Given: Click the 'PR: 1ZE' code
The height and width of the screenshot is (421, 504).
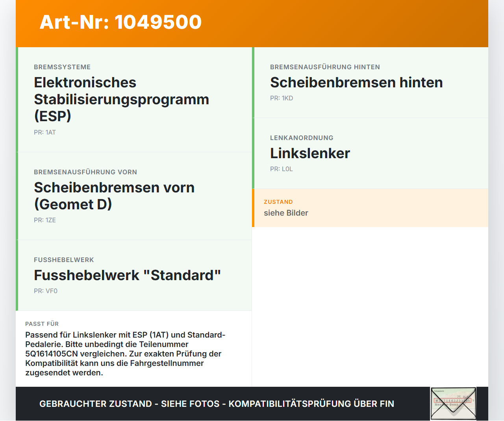Looking at the screenshot, I should tap(45, 220).
